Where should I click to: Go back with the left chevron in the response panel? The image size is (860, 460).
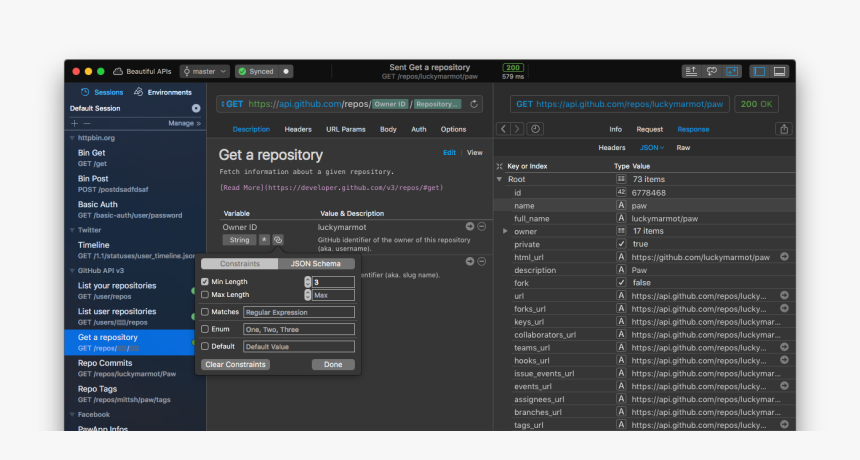point(503,129)
